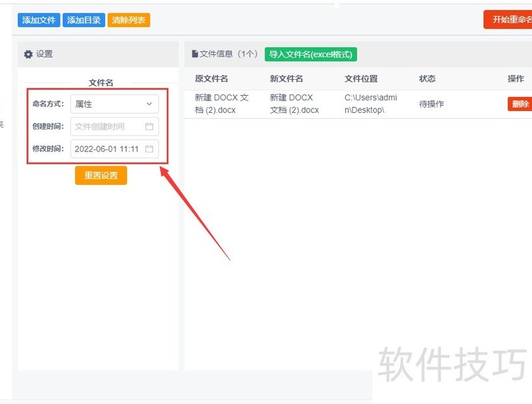Click the file icon beside 文件信息
The width and height of the screenshot is (532, 404).
click(x=195, y=54)
